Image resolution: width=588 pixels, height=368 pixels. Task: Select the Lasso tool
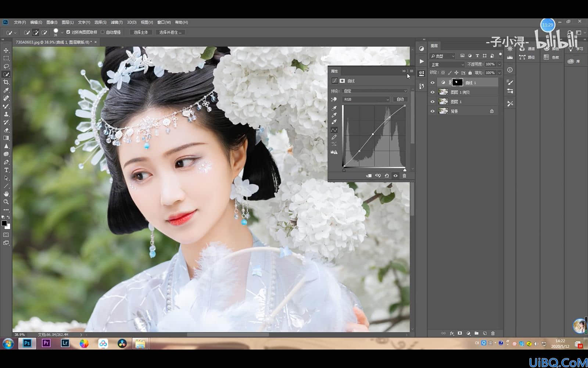[6, 67]
